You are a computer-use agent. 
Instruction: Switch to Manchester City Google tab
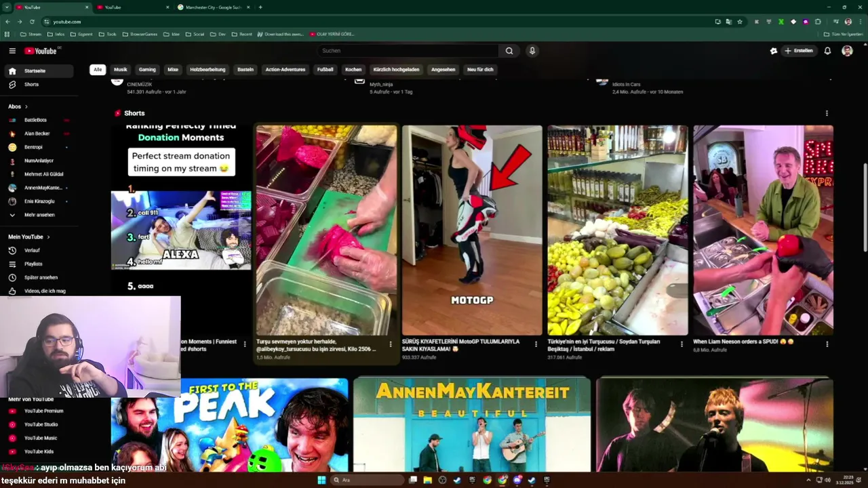coord(214,7)
